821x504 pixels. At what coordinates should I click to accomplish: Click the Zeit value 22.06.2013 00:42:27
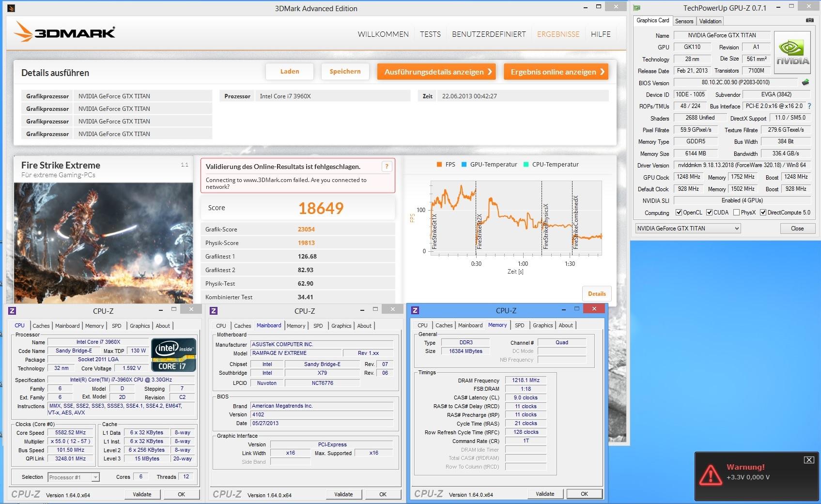point(469,96)
